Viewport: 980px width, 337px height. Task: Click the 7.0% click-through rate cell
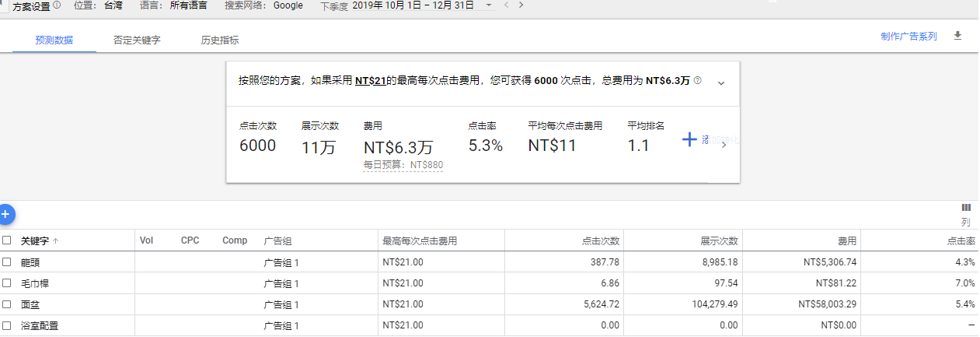tap(964, 283)
